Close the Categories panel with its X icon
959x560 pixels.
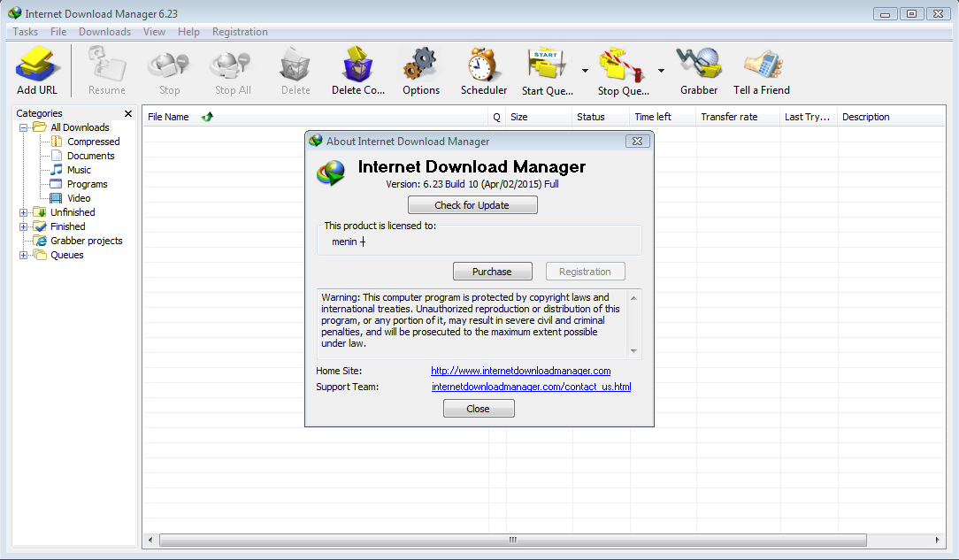point(127,113)
